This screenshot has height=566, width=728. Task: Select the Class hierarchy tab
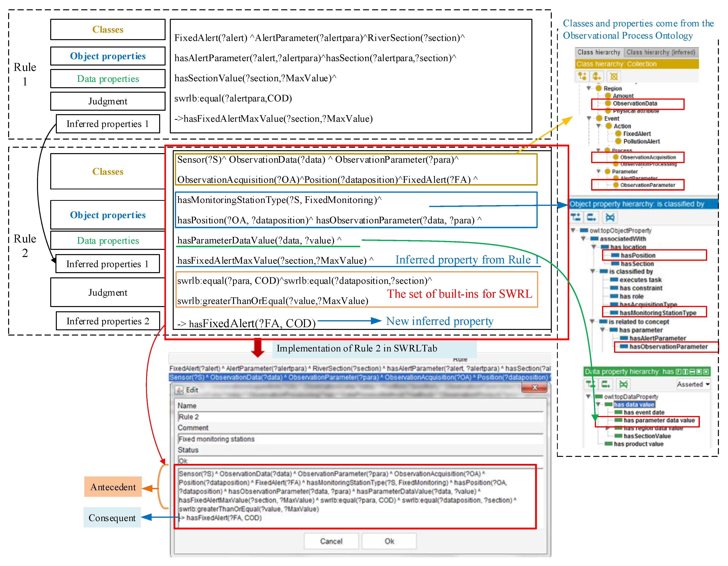click(599, 52)
